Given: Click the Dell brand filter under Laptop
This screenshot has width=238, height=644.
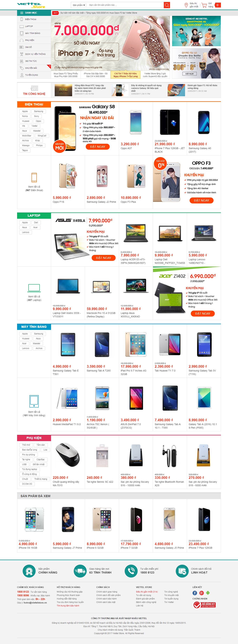Looking at the screenshot, I should point(36,223).
